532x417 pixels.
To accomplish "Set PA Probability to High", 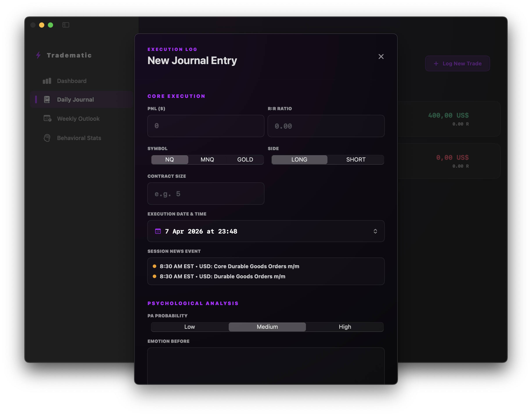I will click(x=345, y=327).
